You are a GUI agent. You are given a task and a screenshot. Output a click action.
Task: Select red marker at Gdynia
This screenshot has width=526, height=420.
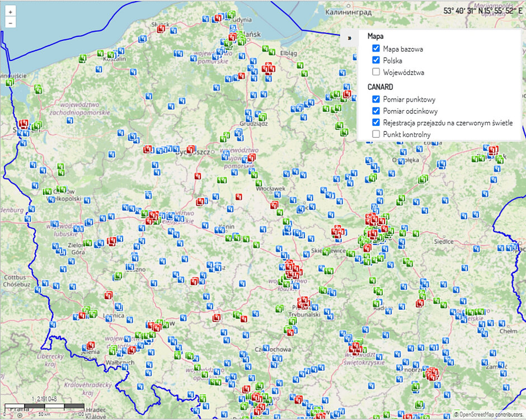coord(218,17)
